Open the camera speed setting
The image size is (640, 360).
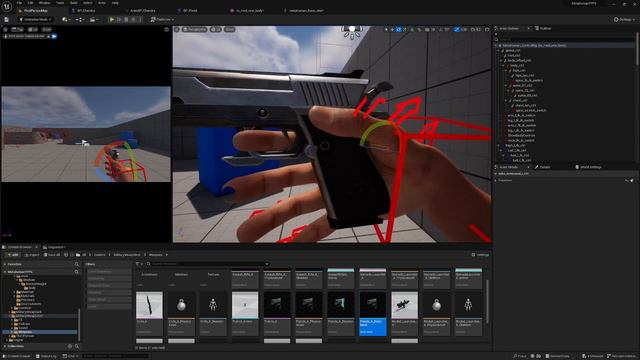tap(476, 29)
